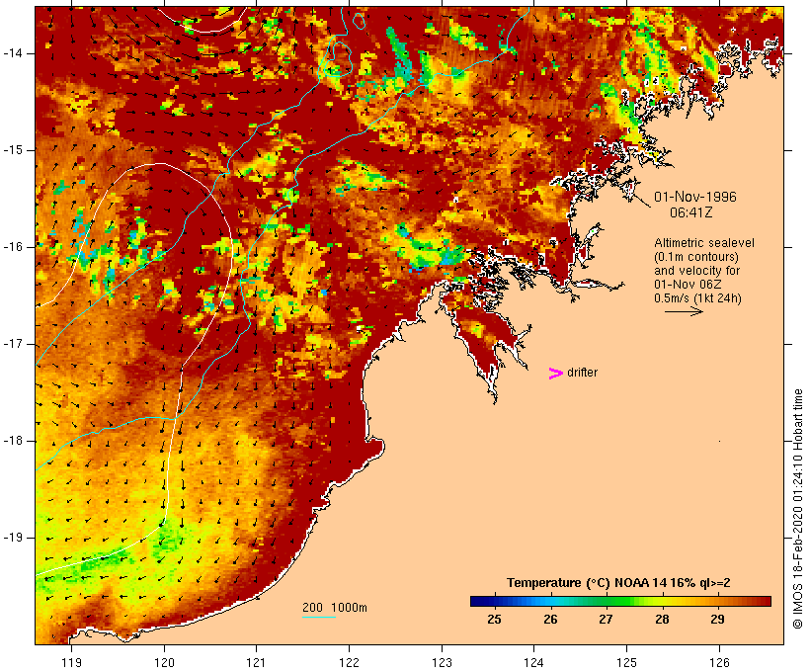
Task: Click longitude axis label '119'
Action: pos(71,662)
